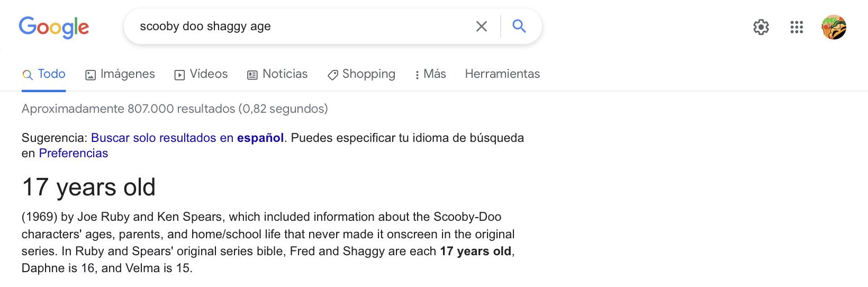Screen dimensions: 868x287
Task: Expand the Más options menu
Action: [430, 74]
